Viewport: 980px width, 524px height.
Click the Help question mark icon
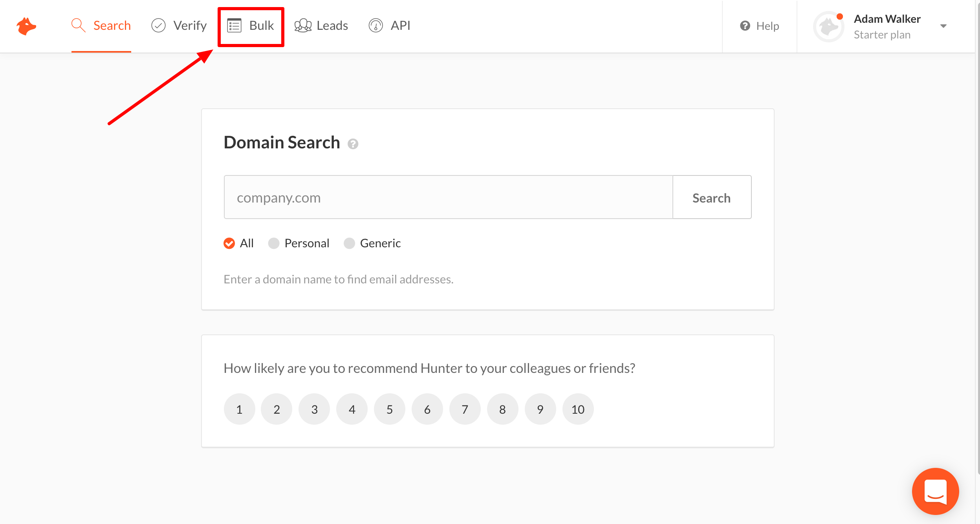click(x=745, y=26)
